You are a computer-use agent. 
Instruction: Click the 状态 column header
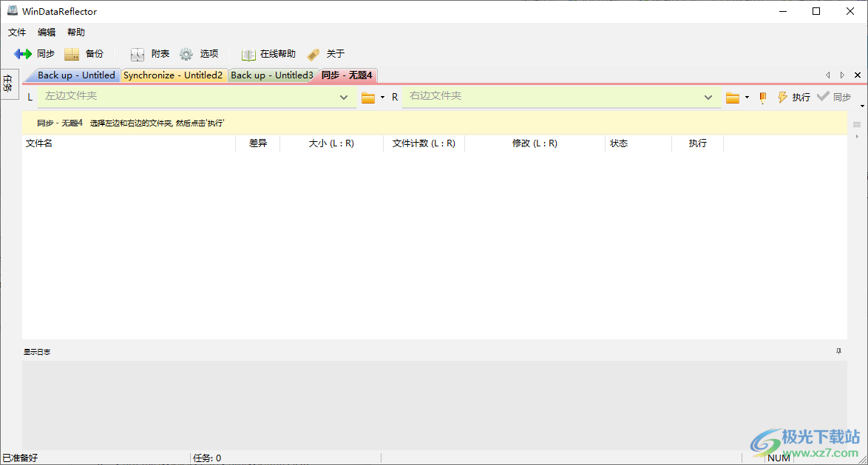[x=619, y=143]
